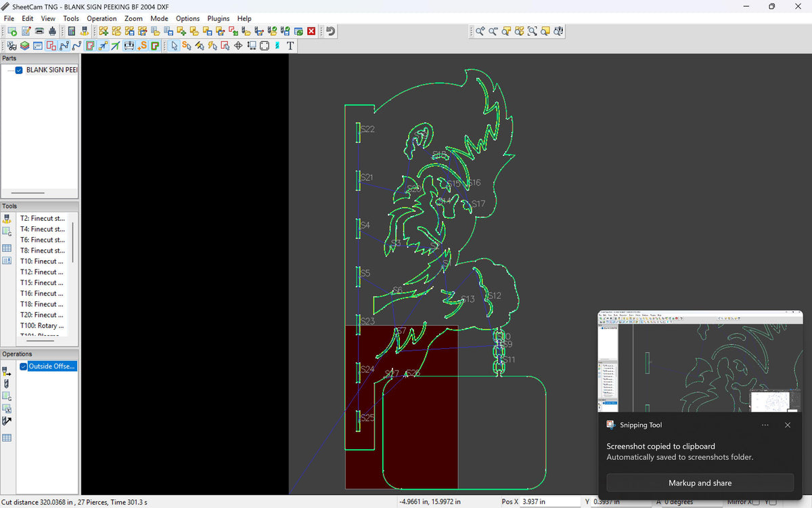Open the File menu
The width and height of the screenshot is (812, 508).
[x=9, y=18]
